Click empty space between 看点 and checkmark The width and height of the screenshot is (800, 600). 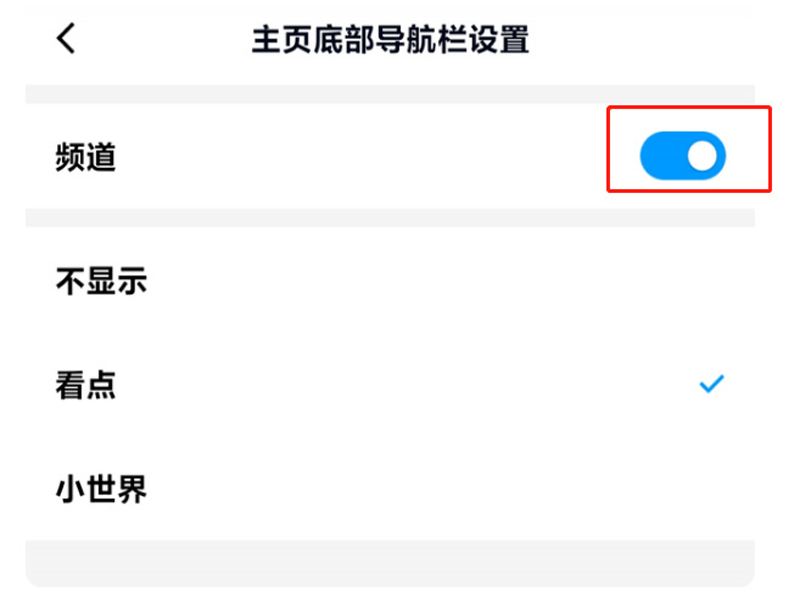coord(408,385)
